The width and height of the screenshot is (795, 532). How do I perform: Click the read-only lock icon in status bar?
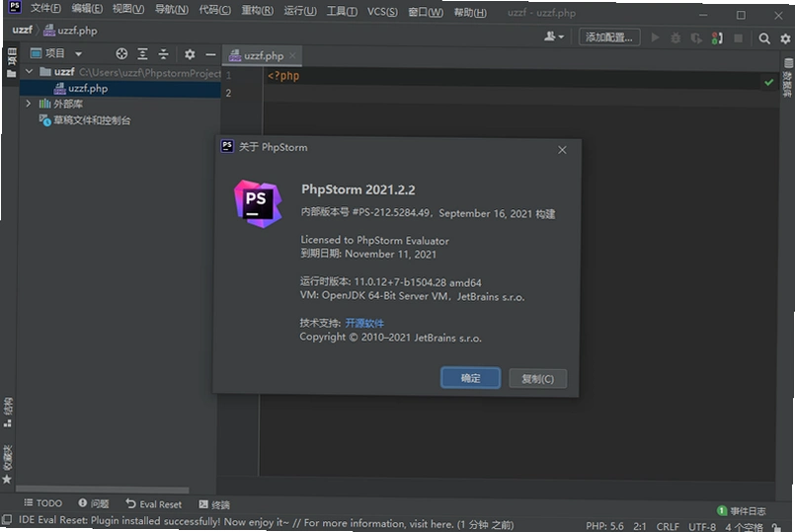click(x=776, y=527)
